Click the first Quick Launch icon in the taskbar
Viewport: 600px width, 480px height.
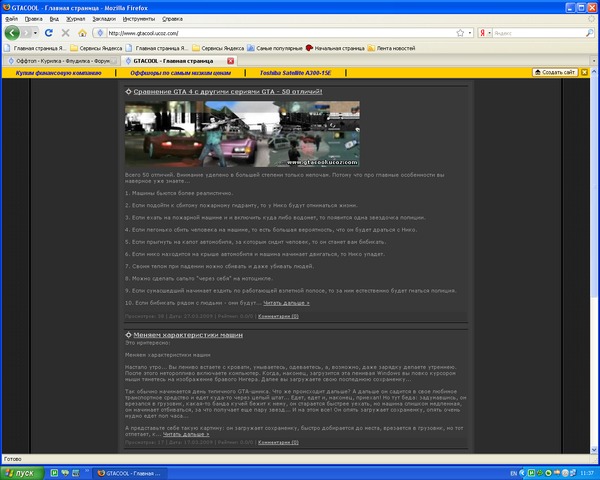tap(54, 473)
